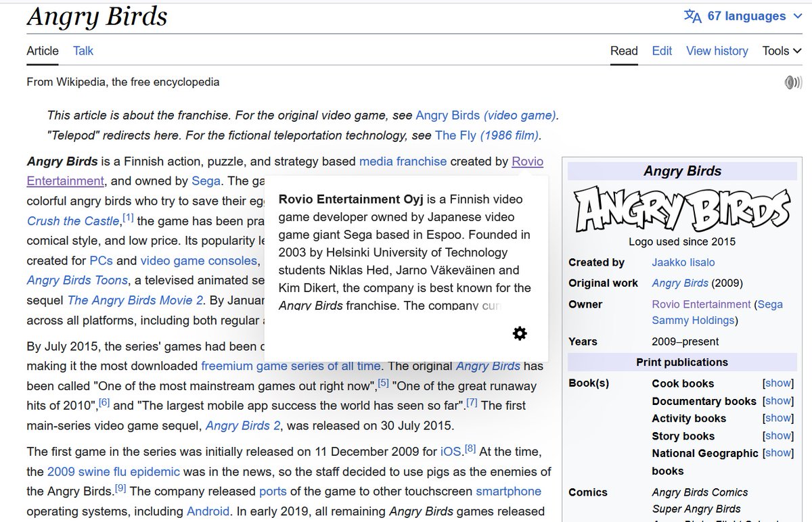Open the Angry Birds 2 link

[244, 425]
